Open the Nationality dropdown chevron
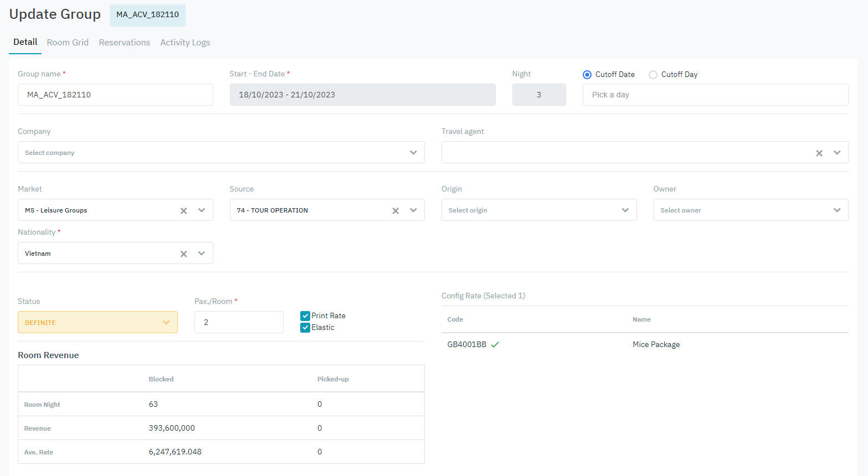This screenshot has width=868, height=476. [202, 253]
